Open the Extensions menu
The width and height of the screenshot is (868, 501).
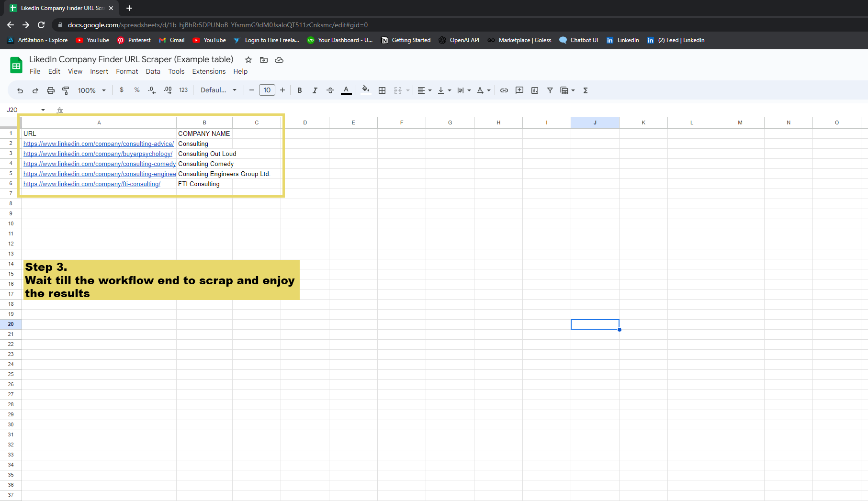[209, 71]
